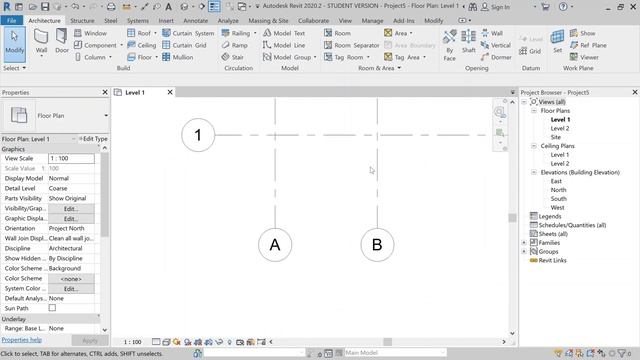Image resolution: width=640 pixels, height=360 pixels.
Task: Open the Manage ribbon tab
Action: coord(372,20)
